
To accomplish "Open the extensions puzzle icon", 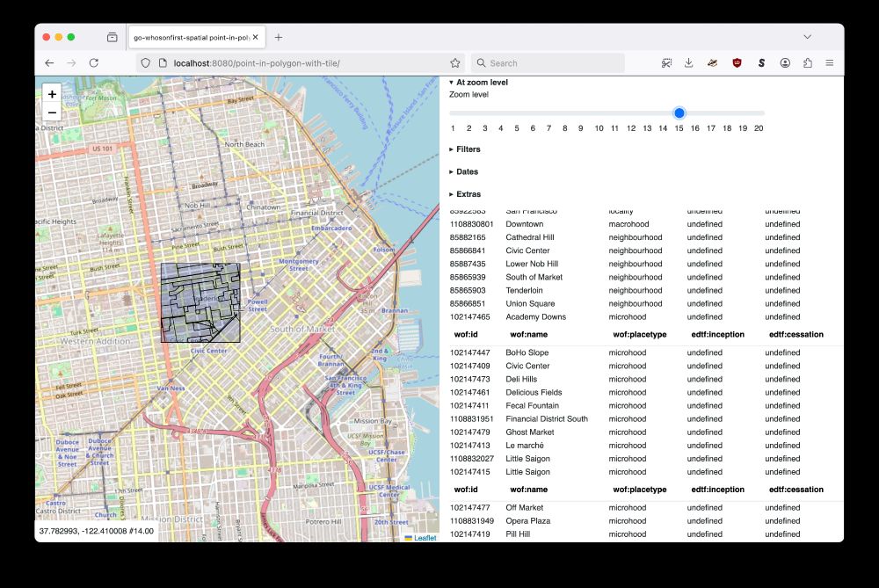I will (x=807, y=63).
